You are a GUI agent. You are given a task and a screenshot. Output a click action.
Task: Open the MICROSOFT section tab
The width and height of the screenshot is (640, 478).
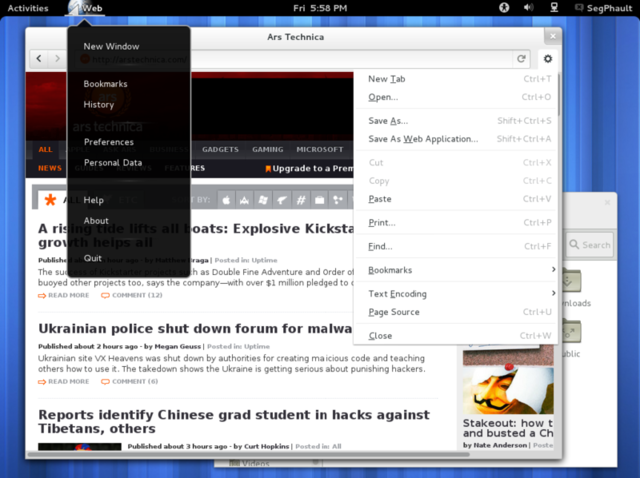[320, 149]
